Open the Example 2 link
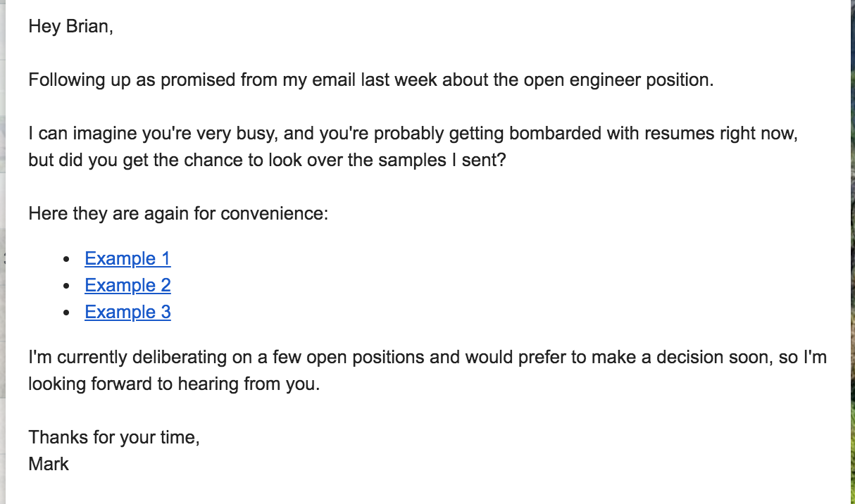The width and height of the screenshot is (855, 504). click(127, 285)
